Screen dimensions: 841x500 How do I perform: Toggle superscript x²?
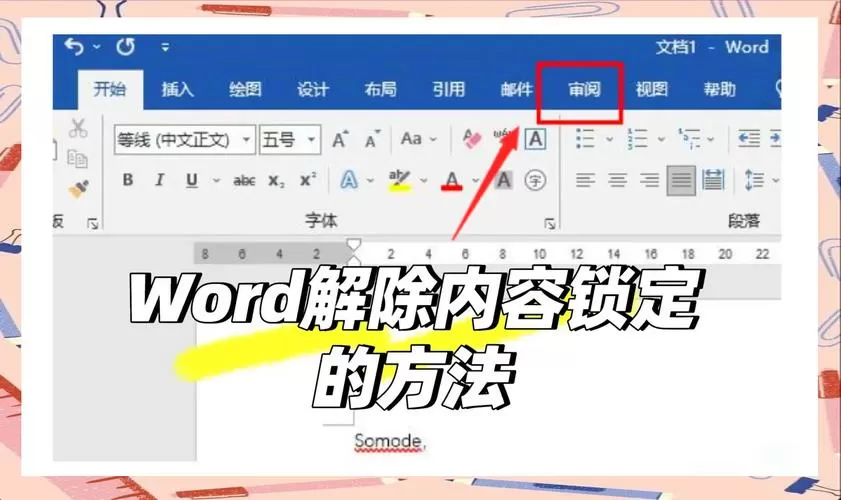click(x=308, y=180)
